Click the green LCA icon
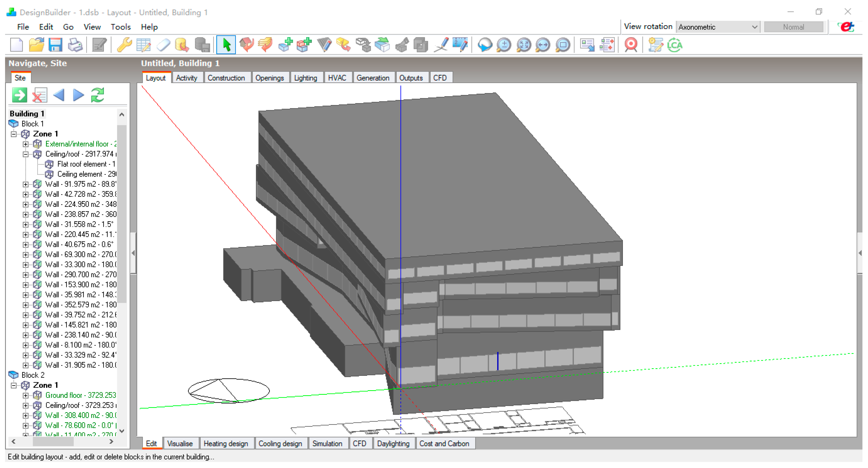This screenshot has width=868, height=468. pos(675,45)
